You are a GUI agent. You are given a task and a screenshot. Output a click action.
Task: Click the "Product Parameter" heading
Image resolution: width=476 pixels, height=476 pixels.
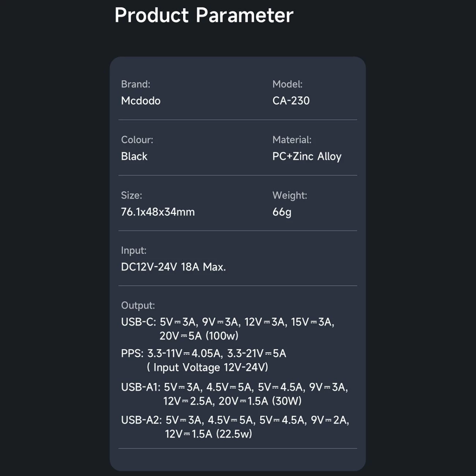tap(204, 15)
